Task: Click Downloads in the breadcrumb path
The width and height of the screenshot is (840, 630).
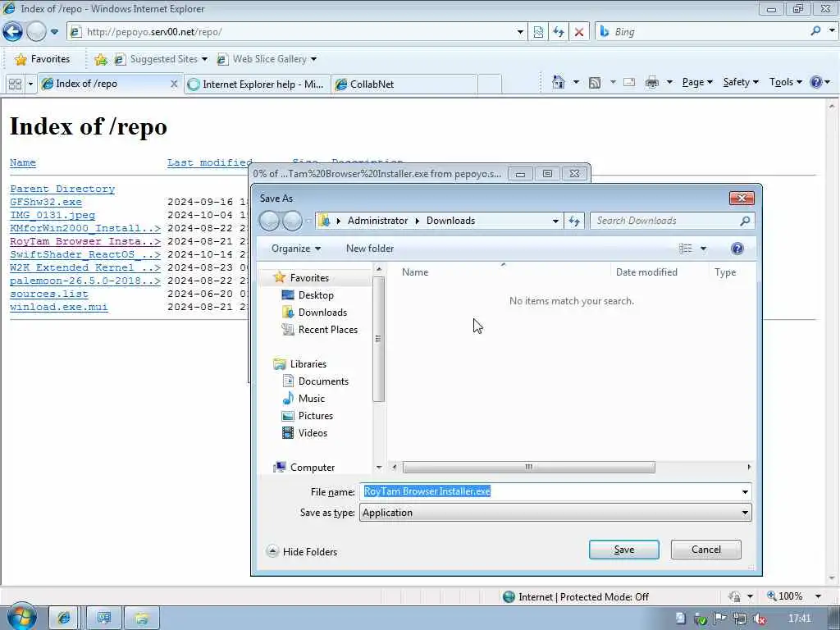Action: pyautogui.click(x=450, y=221)
